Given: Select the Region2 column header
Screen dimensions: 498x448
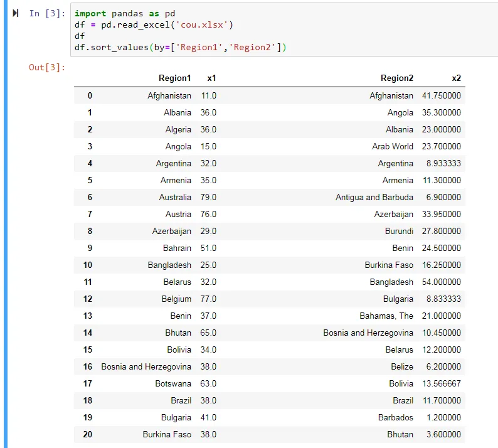Looking at the screenshot, I should tap(396, 78).
